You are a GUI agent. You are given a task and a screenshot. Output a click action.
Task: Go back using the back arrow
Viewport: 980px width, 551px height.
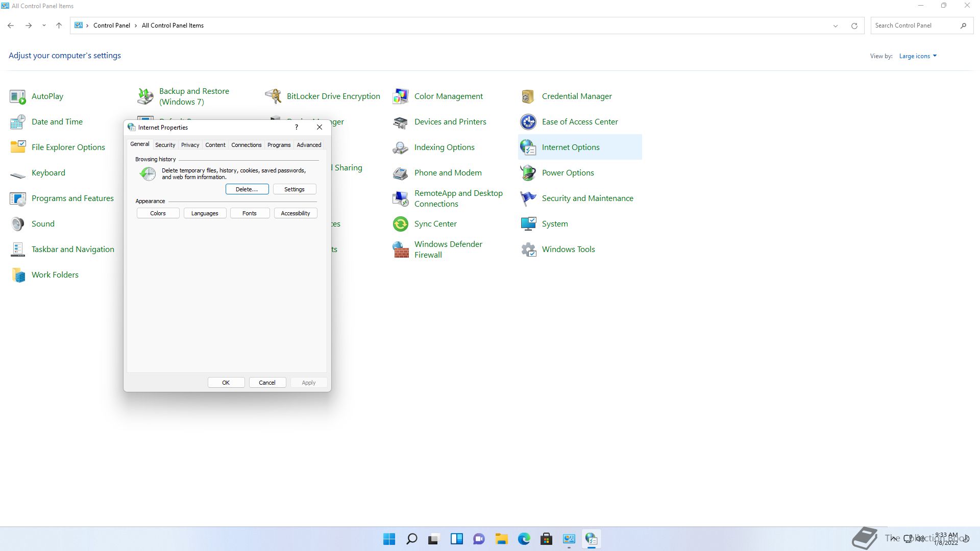(11, 26)
